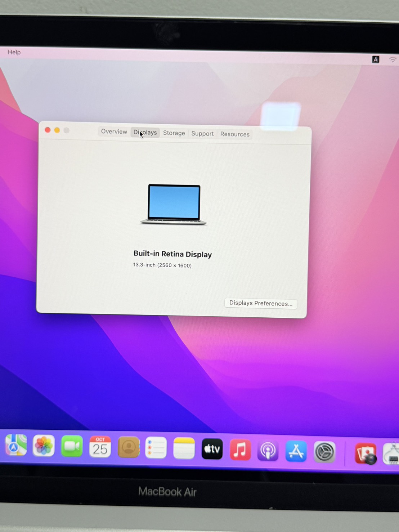The height and width of the screenshot is (532, 399).
Task: Open Notes from the Dock
Action: pyautogui.click(x=184, y=448)
